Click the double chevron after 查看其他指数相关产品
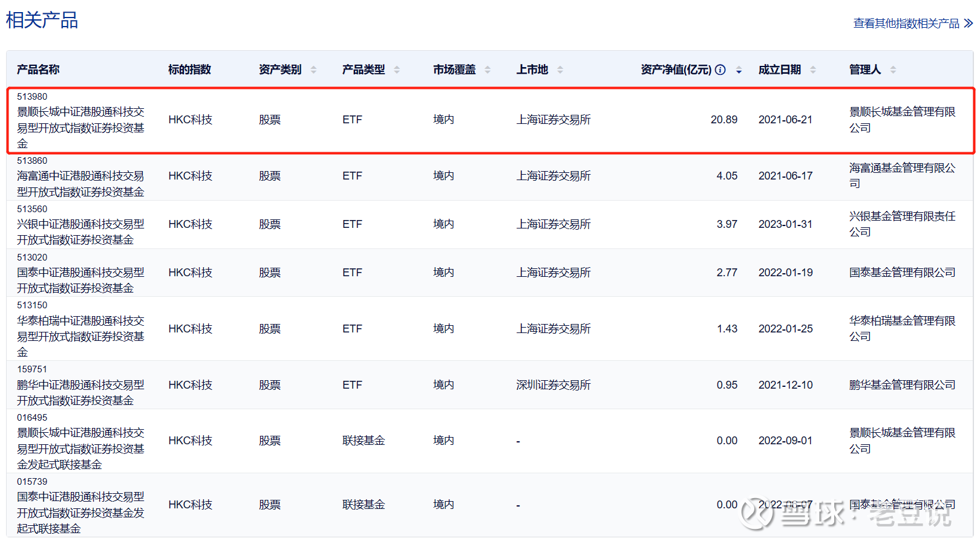Image resolution: width=980 pixels, height=544 pixels. click(969, 23)
